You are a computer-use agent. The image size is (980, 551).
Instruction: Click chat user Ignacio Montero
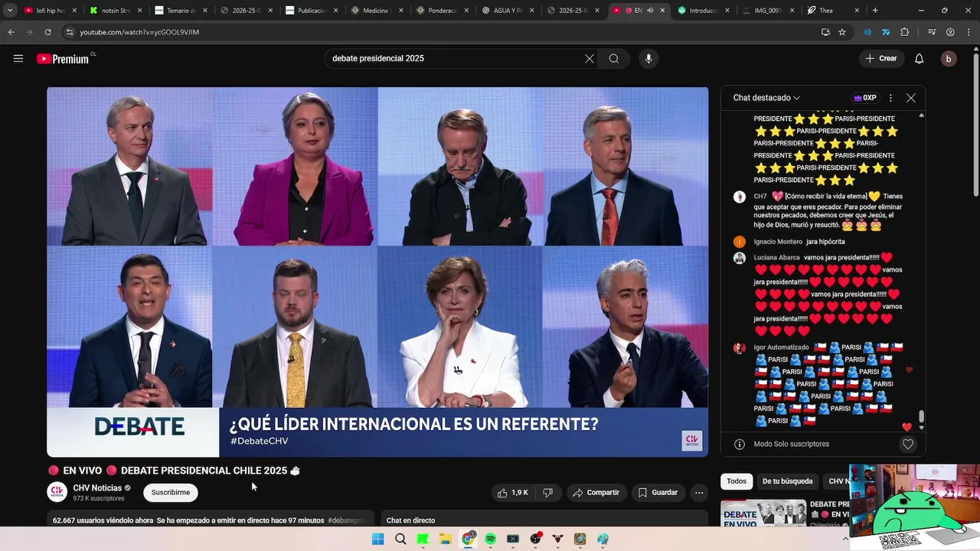(x=778, y=242)
